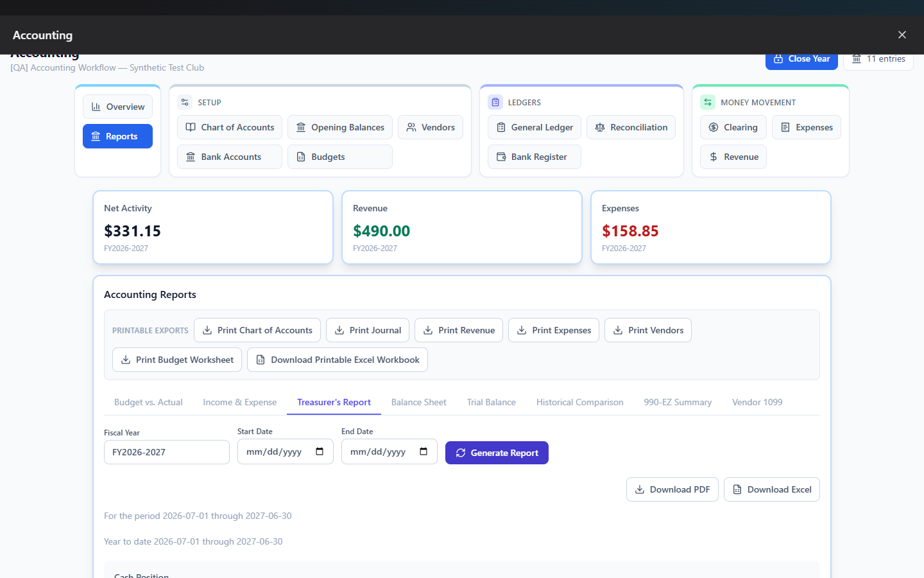Image resolution: width=924 pixels, height=578 pixels.
Task: Close the Accounting dialog
Action: [902, 35]
